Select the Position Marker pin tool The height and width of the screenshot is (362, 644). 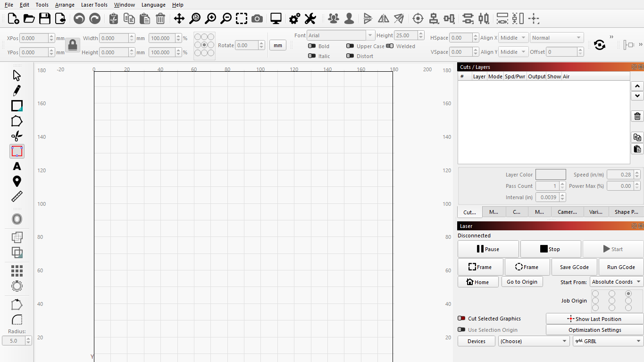tap(17, 181)
